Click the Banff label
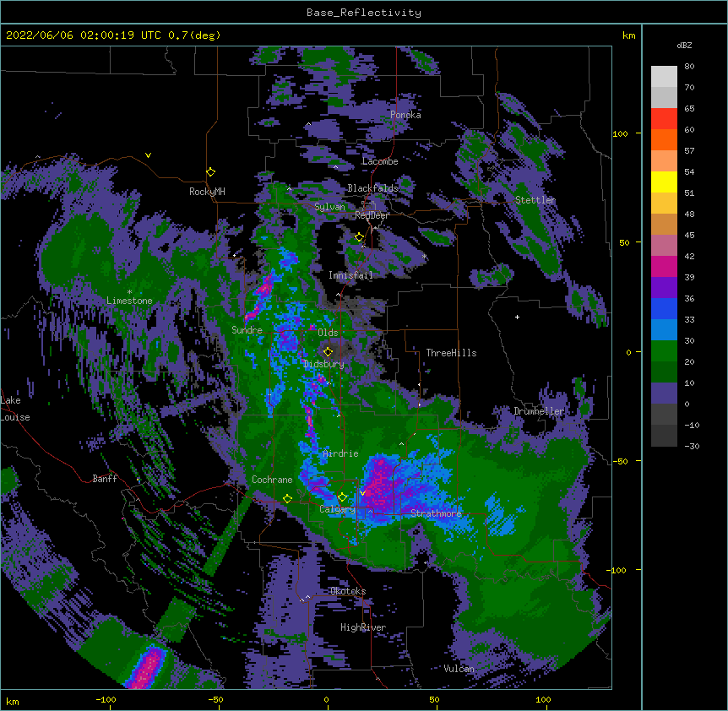The image size is (728, 711). coord(105,479)
